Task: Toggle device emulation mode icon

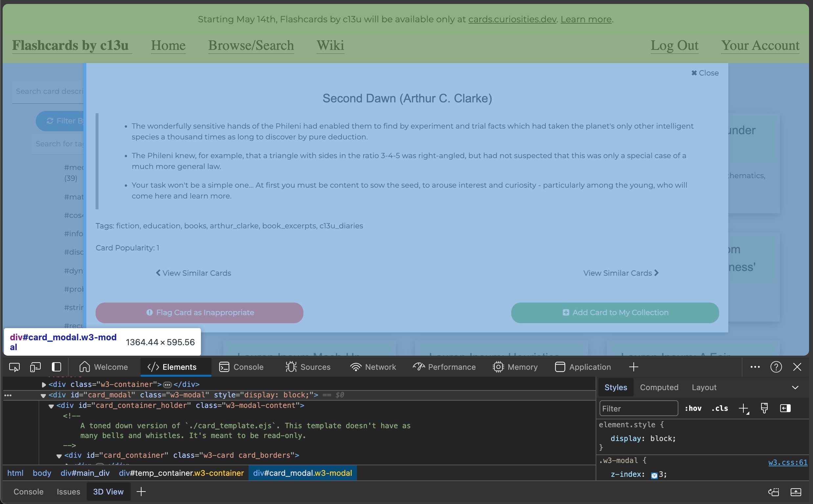Action: (35, 367)
